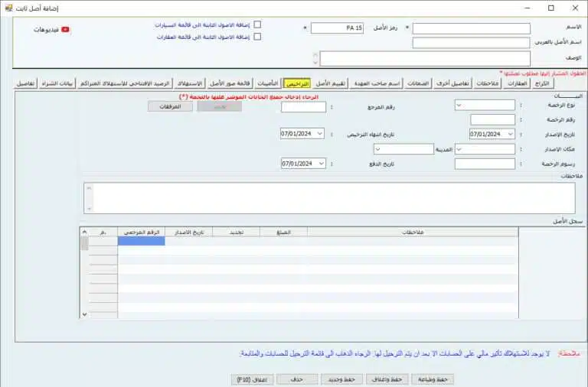
Task: Click the delete (حذف) button
Action: (x=293, y=379)
